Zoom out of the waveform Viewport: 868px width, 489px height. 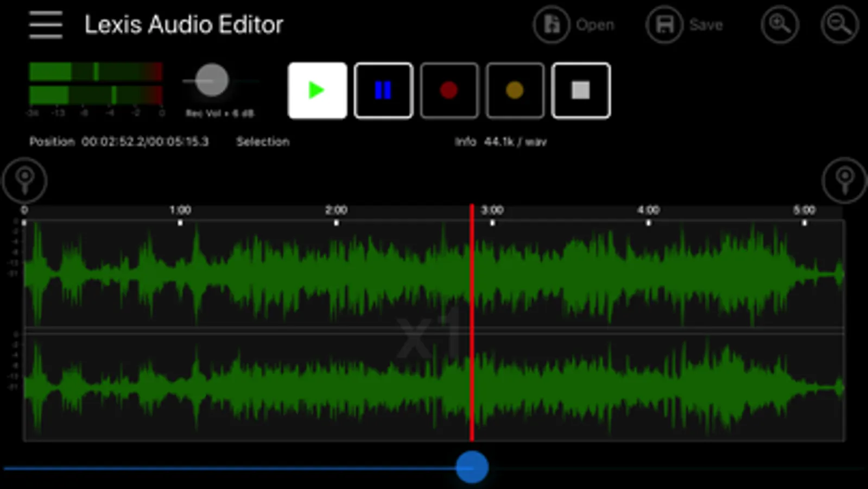(839, 24)
